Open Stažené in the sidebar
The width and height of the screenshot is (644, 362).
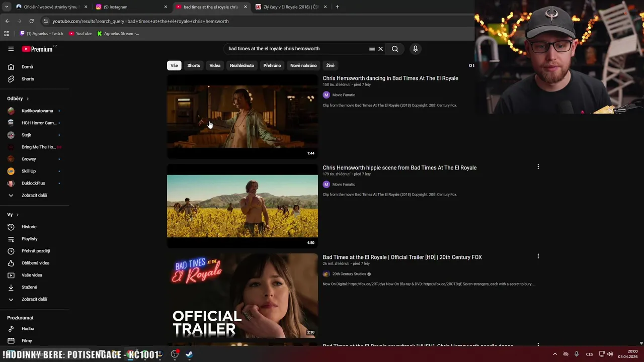click(29, 287)
